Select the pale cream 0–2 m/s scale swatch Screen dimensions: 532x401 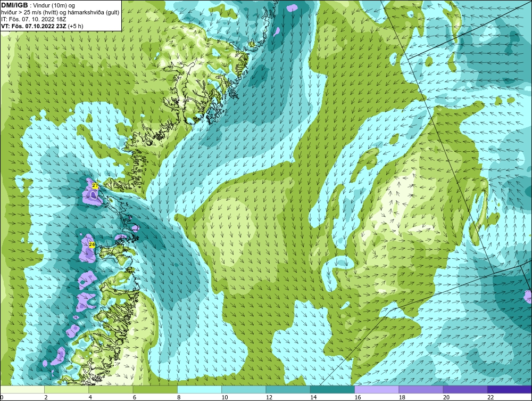tap(22, 389)
